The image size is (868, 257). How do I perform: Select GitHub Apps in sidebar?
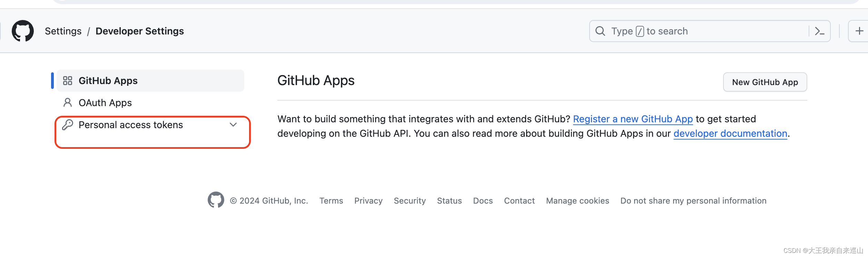[150, 81]
